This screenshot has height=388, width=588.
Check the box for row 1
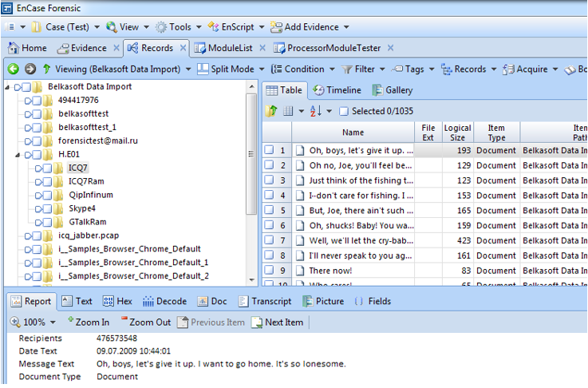(269, 150)
